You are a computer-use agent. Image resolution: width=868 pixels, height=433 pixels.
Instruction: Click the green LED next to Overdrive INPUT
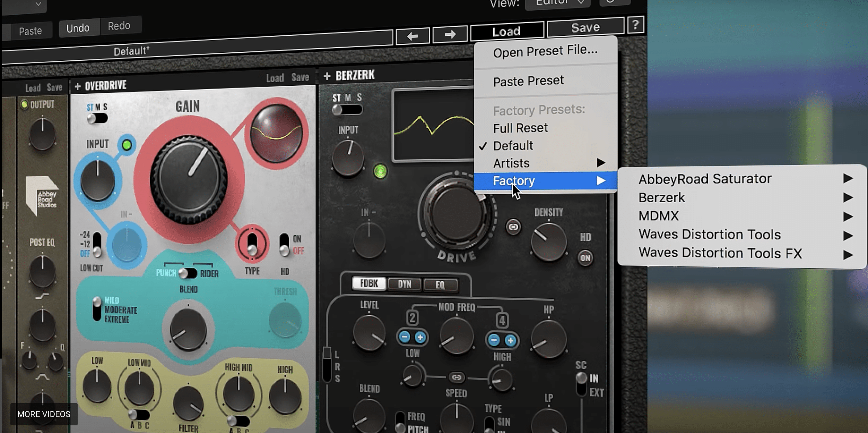click(127, 145)
